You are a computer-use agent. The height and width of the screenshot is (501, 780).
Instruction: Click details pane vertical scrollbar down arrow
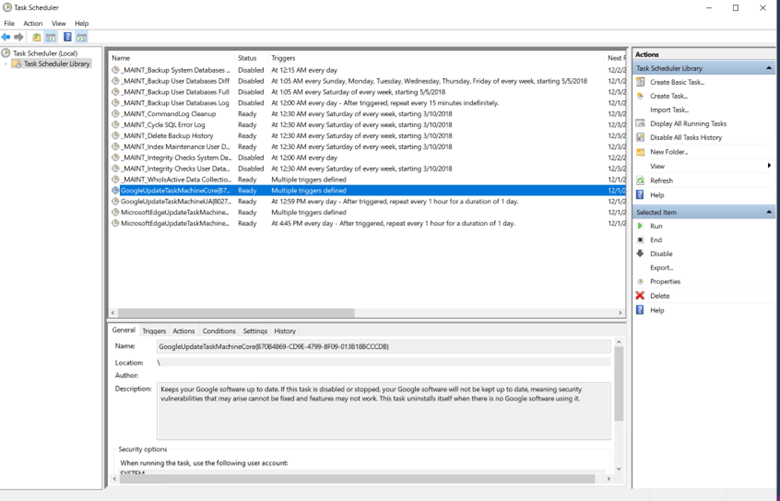click(619, 469)
